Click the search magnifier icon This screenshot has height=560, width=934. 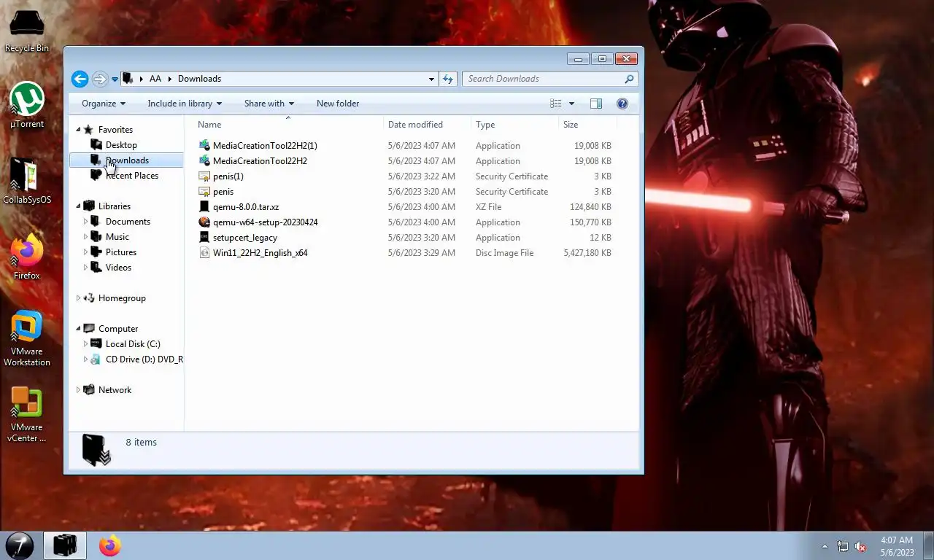point(629,79)
